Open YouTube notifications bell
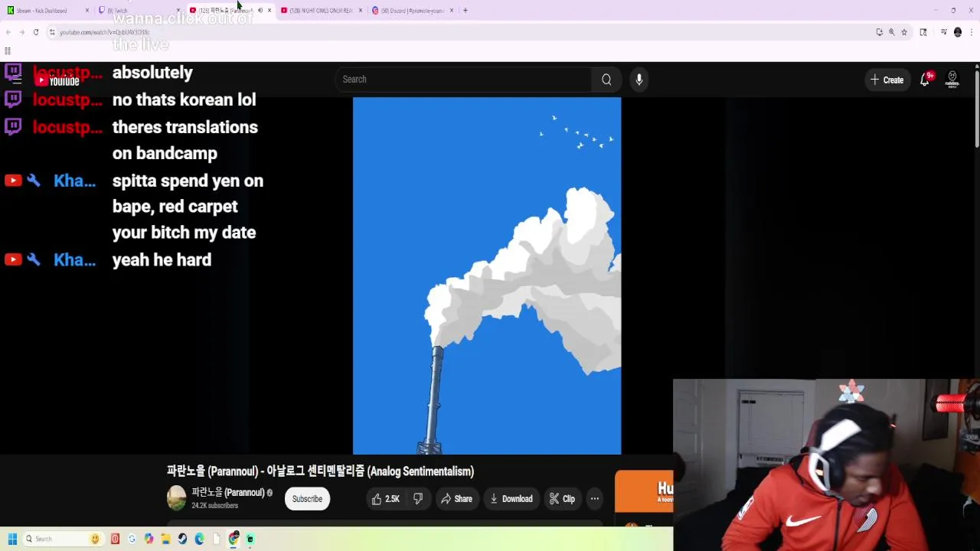The height and width of the screenshot is (551, 980). tap(925, 80)
